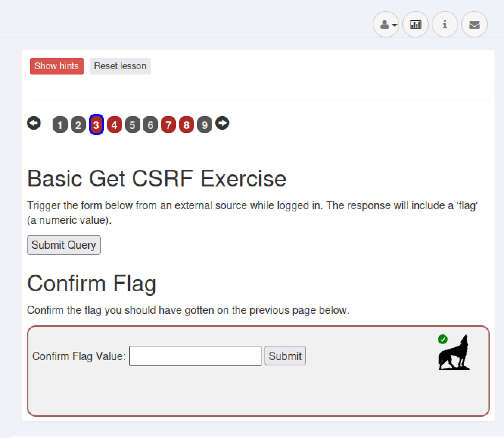Jump to lesson page 1

coord(60,125)
